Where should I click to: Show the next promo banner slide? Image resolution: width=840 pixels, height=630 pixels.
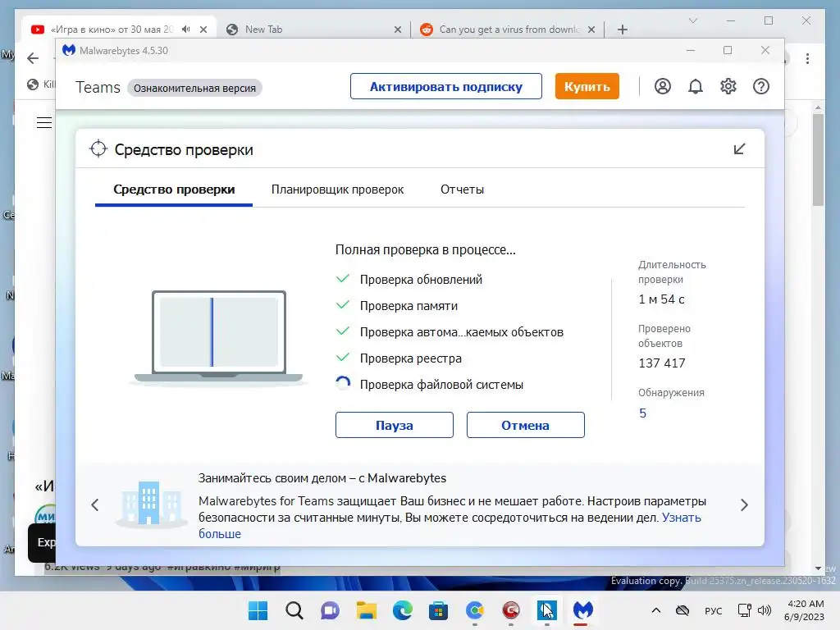point(744,504)
